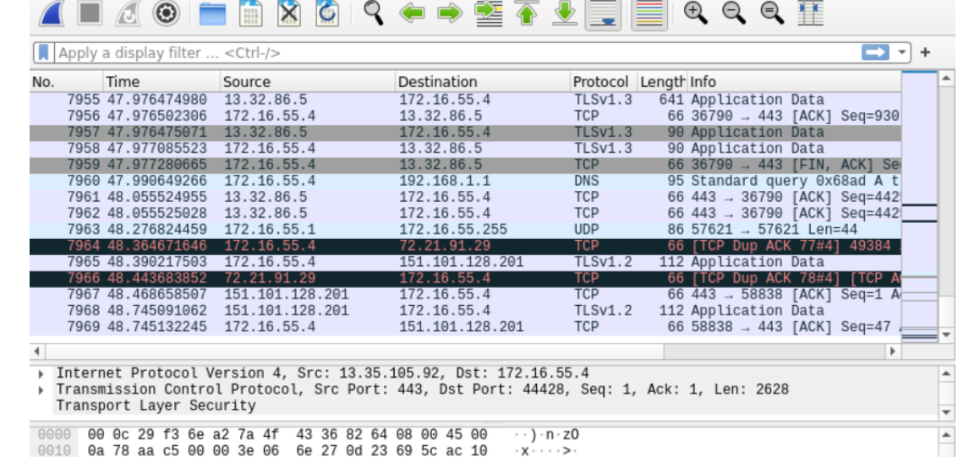980x457 pixels.
Task: Select packet row 7968
Action: click(466, 311)
